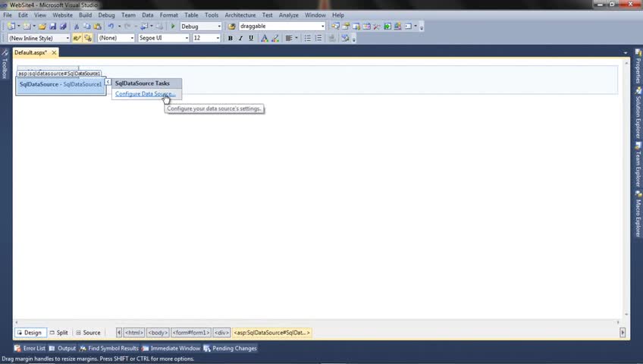Screen dimensions: 643x364
Task: Click the unordered bullet list icon
Action: (x=308, y=38)
